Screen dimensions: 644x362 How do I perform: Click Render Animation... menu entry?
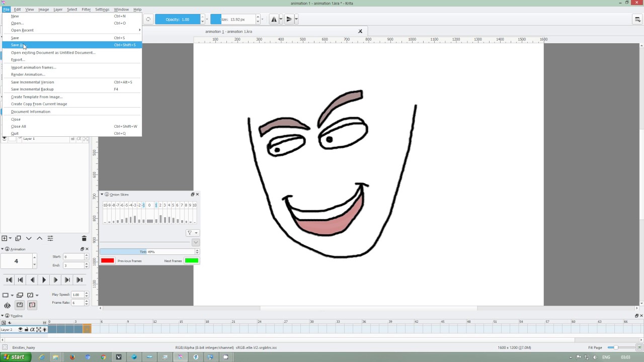click(x=72, y=74)
